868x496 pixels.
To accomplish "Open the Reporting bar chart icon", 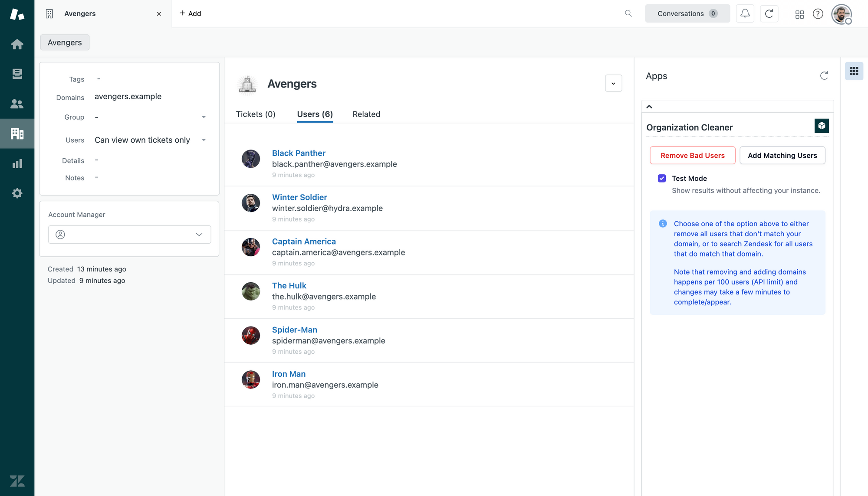I will point(17,163).
